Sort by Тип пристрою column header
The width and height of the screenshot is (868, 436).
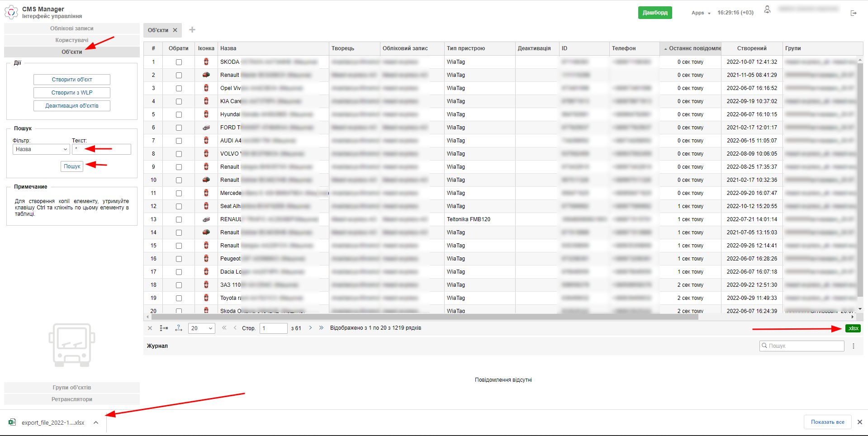tap(480, 48)
